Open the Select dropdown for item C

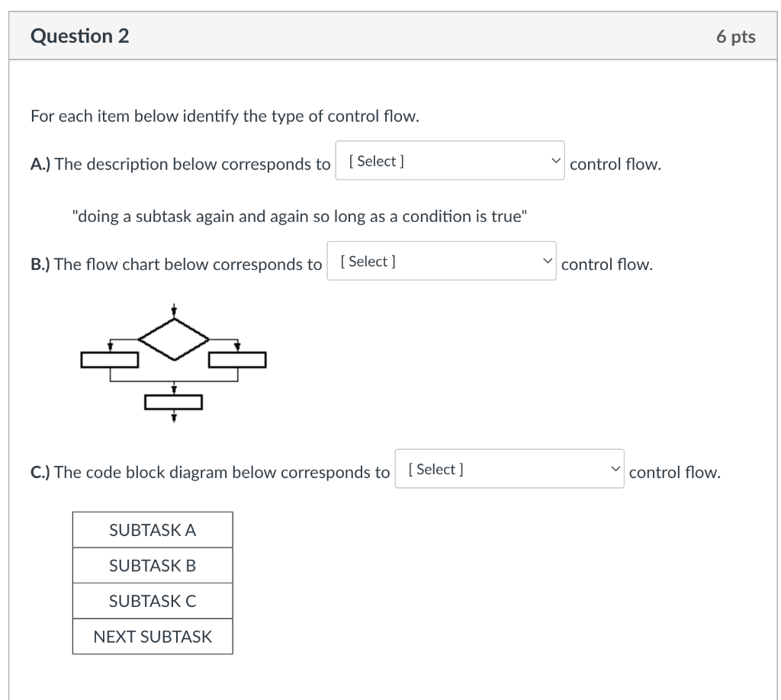[x=509, y=469]
